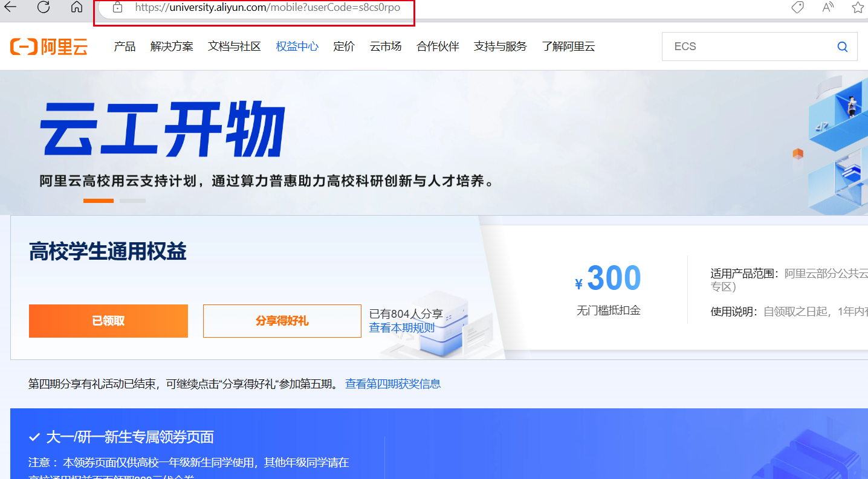Click the 已领取 orange button

(108, 321)
